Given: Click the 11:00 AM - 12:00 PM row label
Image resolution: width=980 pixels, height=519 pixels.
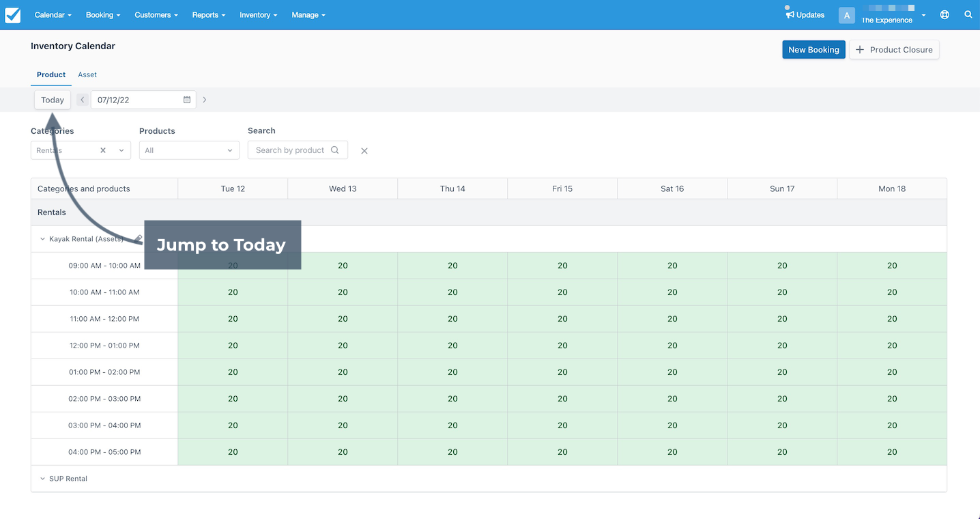Looking at the screenshot, I should click(104, 319).
